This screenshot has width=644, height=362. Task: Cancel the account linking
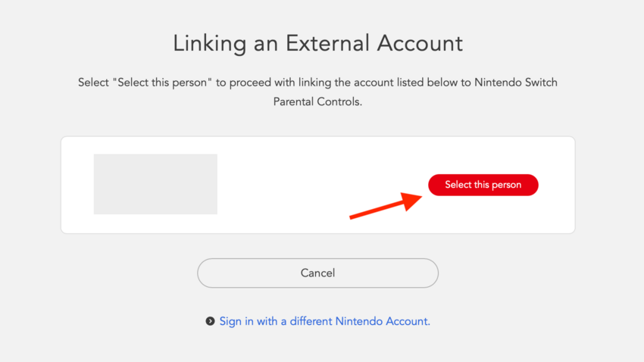pos(317,273)
